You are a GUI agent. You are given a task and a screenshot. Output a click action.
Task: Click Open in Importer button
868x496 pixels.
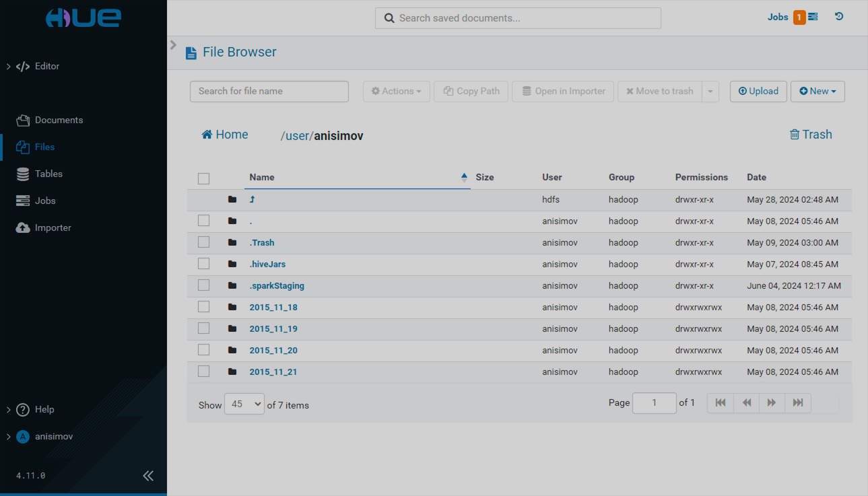click(564, 92)
